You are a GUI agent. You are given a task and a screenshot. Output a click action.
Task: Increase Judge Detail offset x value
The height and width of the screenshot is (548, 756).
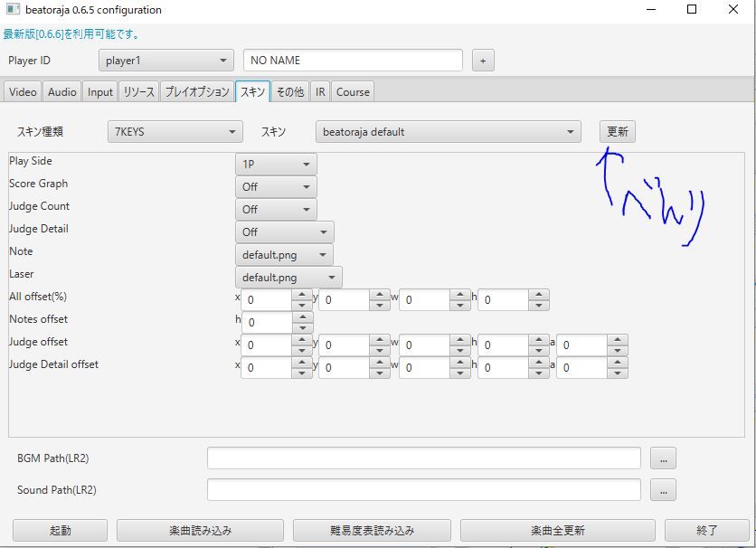(302, 363)
